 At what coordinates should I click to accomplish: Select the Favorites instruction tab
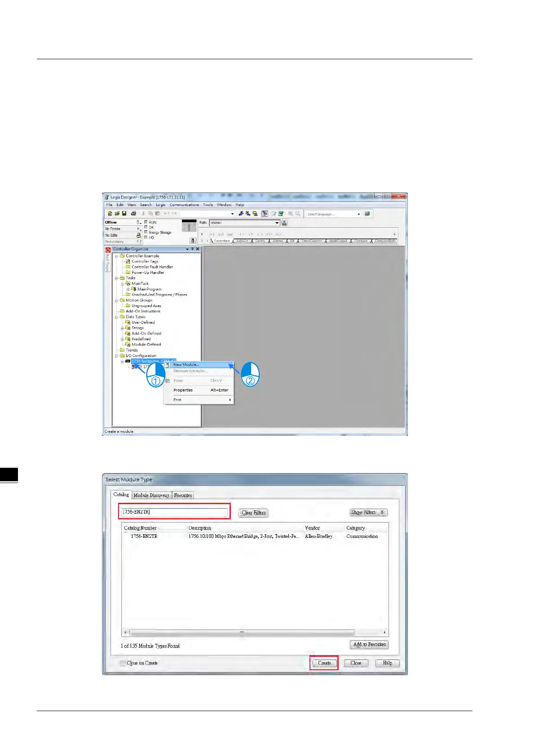221,241
